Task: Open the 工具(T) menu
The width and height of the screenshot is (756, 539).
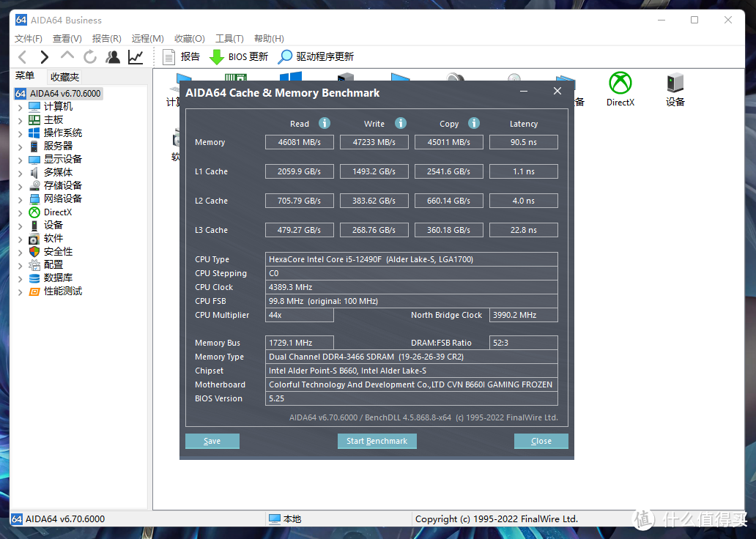Action: coord(229,38)
